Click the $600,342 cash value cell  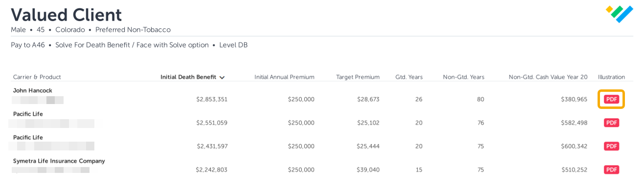pyautogui.click(x=574, y=146)
